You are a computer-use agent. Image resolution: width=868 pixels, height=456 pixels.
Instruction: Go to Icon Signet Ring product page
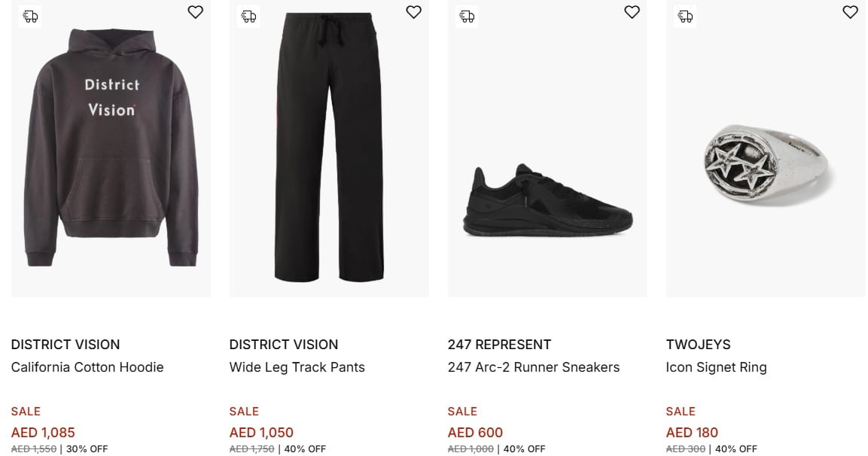(716, 367)
